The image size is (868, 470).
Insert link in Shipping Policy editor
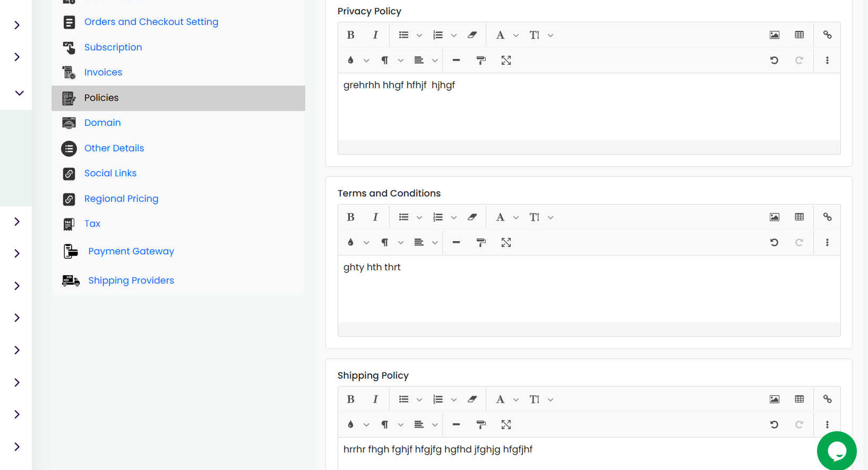(827, 399)
